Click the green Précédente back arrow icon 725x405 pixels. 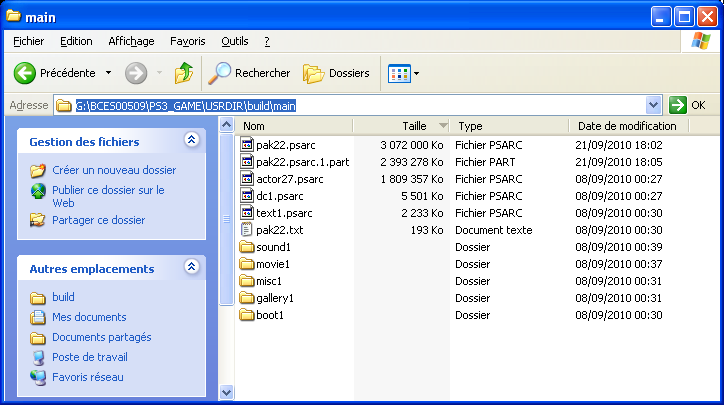tap(25, 73)
